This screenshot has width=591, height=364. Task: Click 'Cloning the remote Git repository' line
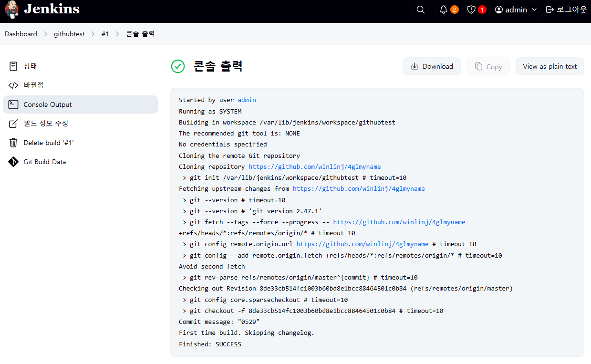click(239, 156)
